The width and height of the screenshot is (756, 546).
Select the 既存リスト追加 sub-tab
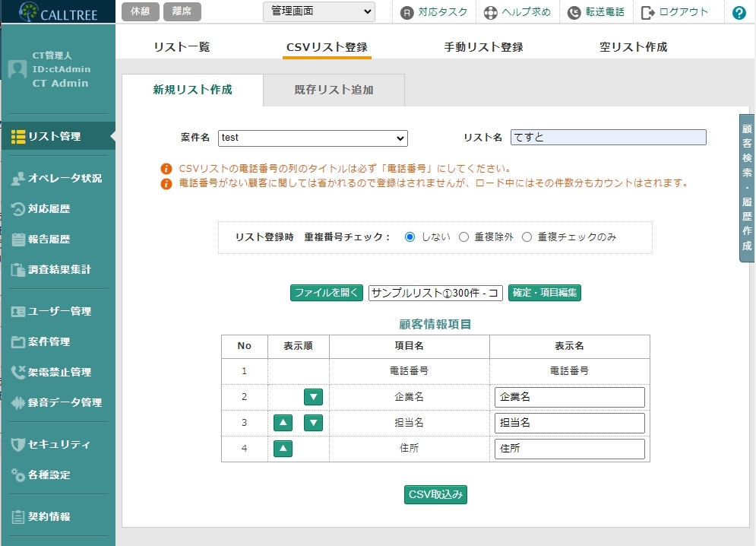click(x=334, y=90)
